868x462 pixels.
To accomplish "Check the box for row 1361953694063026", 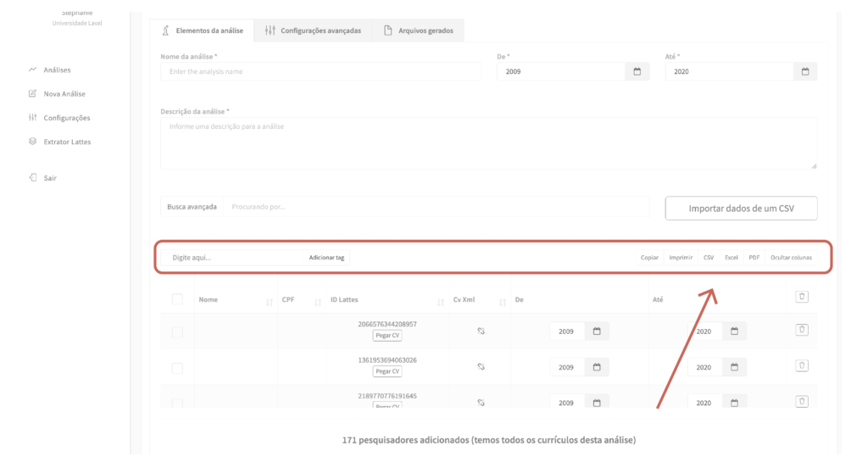I will pos(177,368).
